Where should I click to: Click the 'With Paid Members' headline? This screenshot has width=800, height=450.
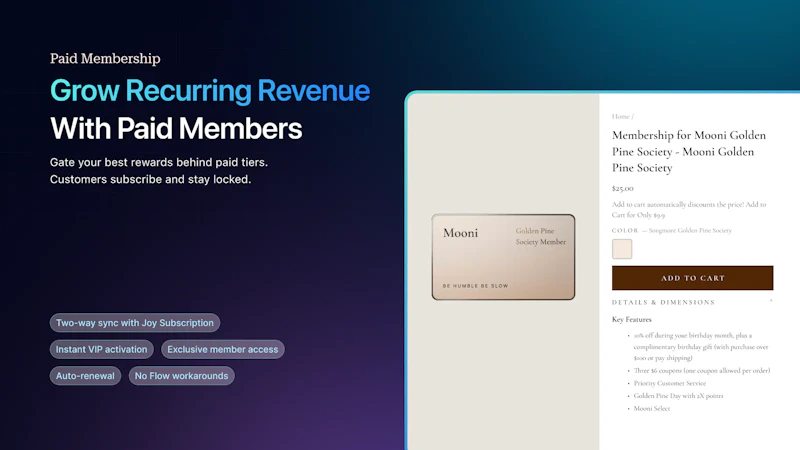(x=176, y=129)
